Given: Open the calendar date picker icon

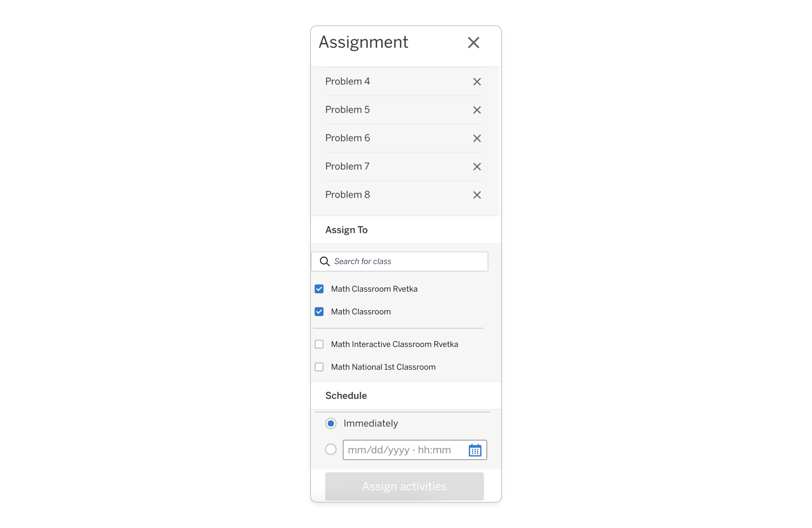Looking at the screenshot, I should 475,450.
